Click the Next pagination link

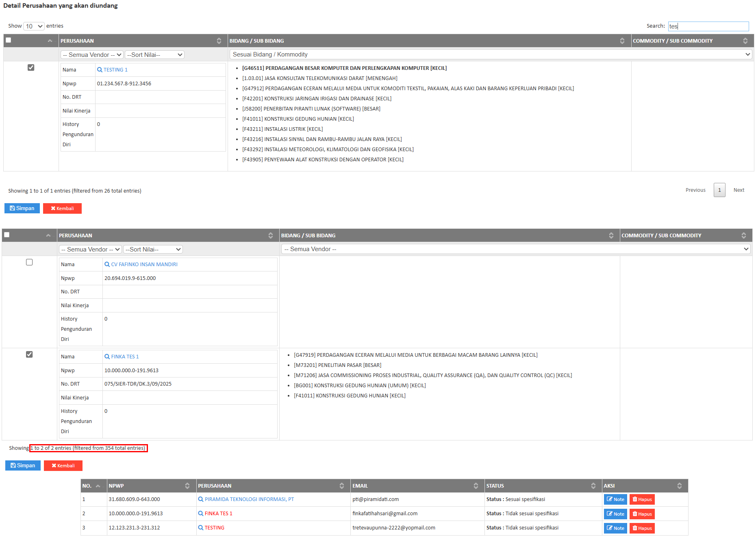pos(739,190)
